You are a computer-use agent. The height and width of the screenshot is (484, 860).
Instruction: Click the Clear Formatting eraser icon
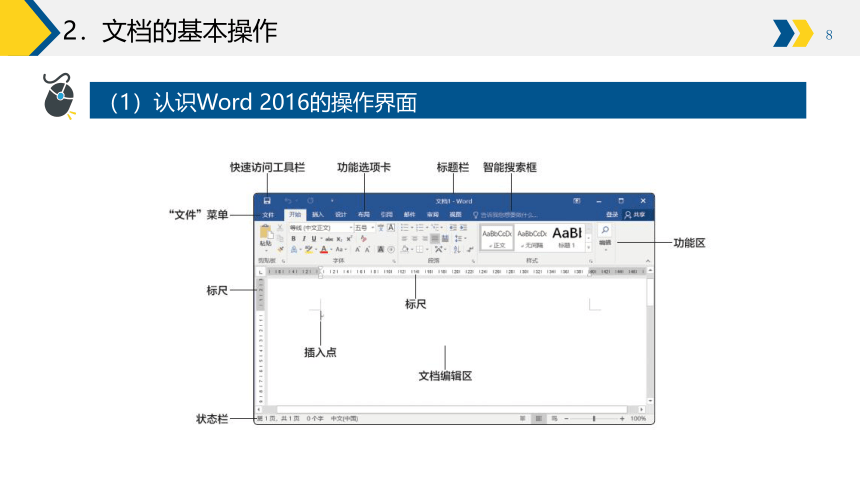364,238
